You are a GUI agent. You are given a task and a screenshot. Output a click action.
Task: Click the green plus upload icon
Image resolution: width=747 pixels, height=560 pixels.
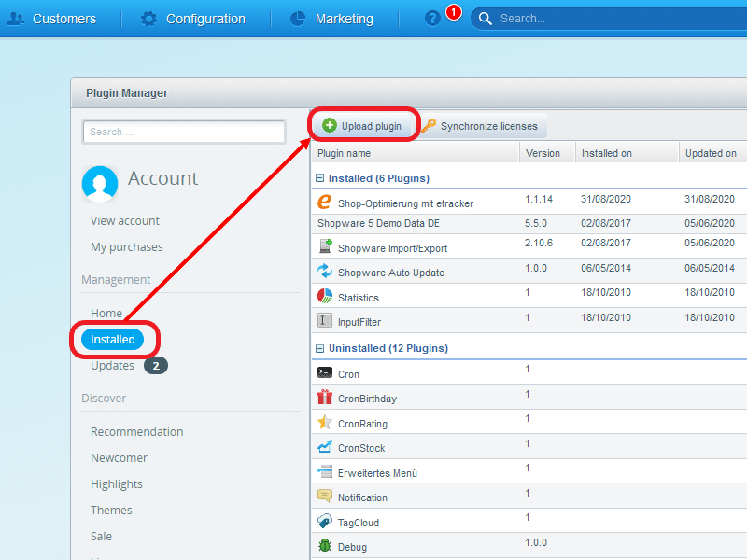330,125
